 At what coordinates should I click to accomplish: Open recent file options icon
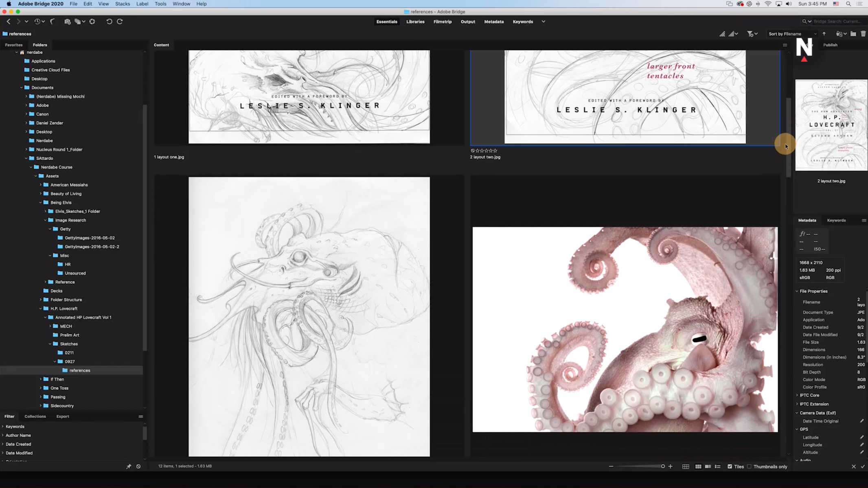[x=841, y=34]
